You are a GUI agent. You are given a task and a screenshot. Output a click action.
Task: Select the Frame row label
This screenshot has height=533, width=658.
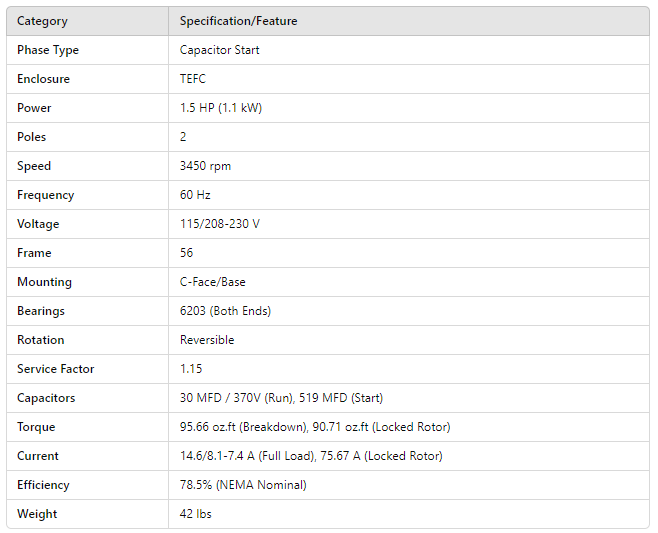pos(34,253)
